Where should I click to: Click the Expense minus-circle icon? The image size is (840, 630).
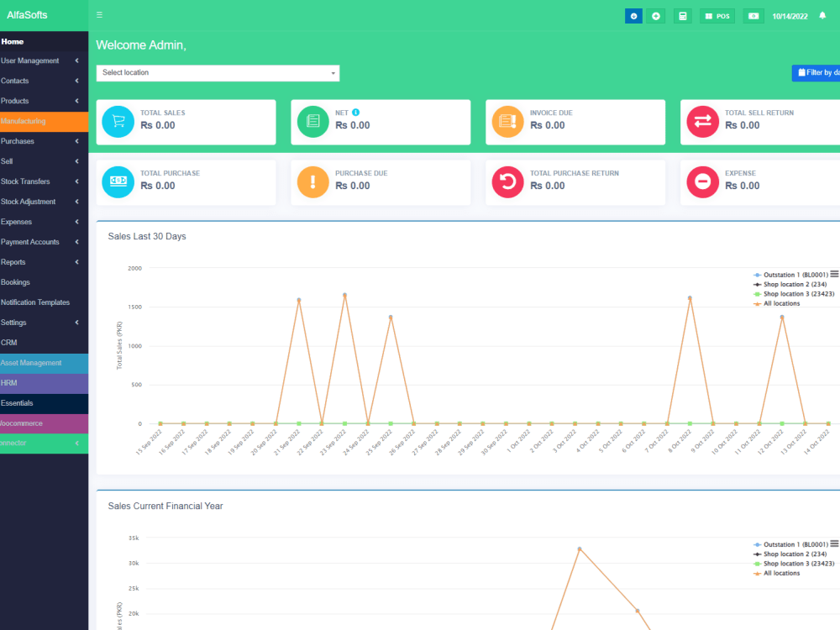tap(702, 182)
